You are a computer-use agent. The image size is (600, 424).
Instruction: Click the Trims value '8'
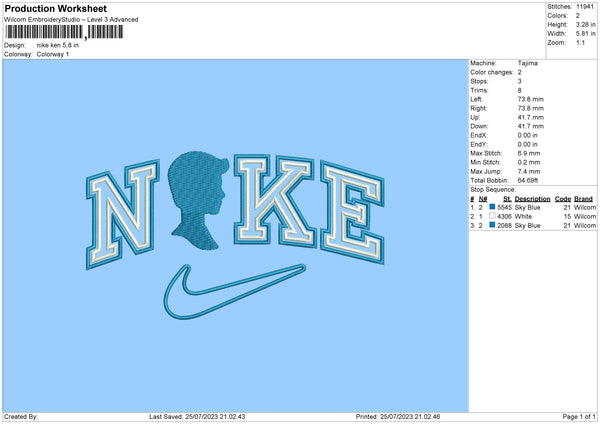pyautogui.click(x=520, y=90)
